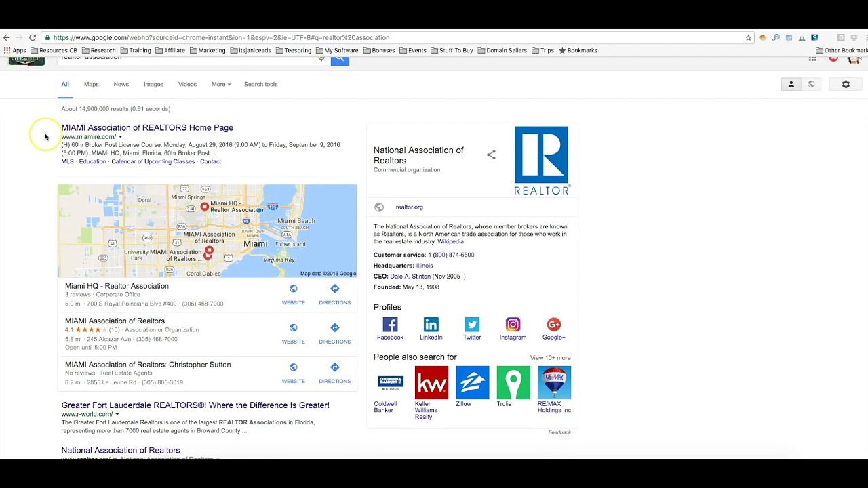Open the Trulia related search thumbnail
This screenshot has width=868, height=488.
point(513,383)
